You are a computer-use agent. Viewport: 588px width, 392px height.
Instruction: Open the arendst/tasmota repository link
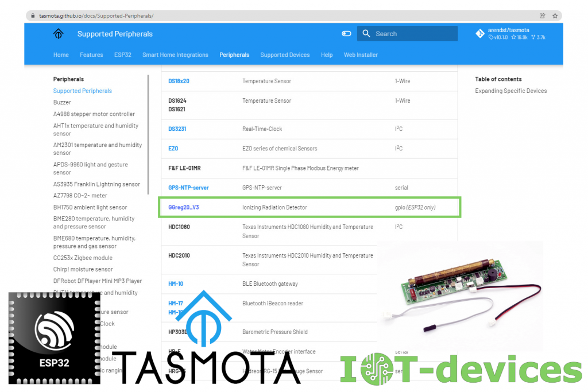[x=510, y=33]
